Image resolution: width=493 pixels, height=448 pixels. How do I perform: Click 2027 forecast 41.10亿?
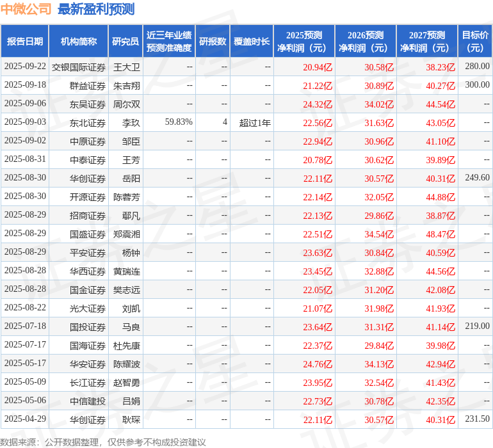pos(440,141)
